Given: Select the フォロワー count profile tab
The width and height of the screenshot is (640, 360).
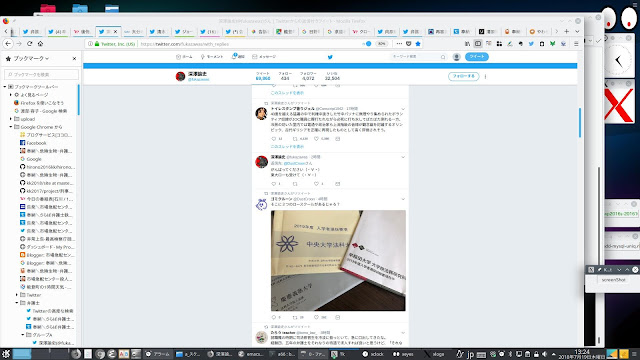Looking at the screenshot, I should (308, 76).
